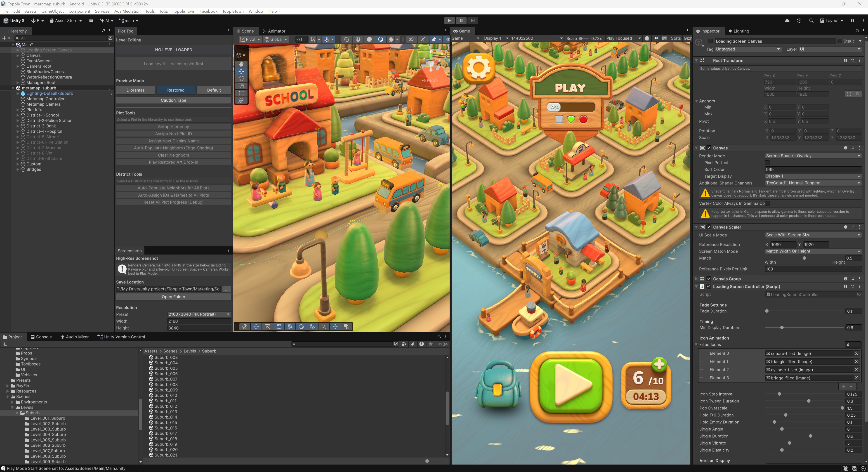Toggle the Pixel Perfect checkbox

(767, 163)
